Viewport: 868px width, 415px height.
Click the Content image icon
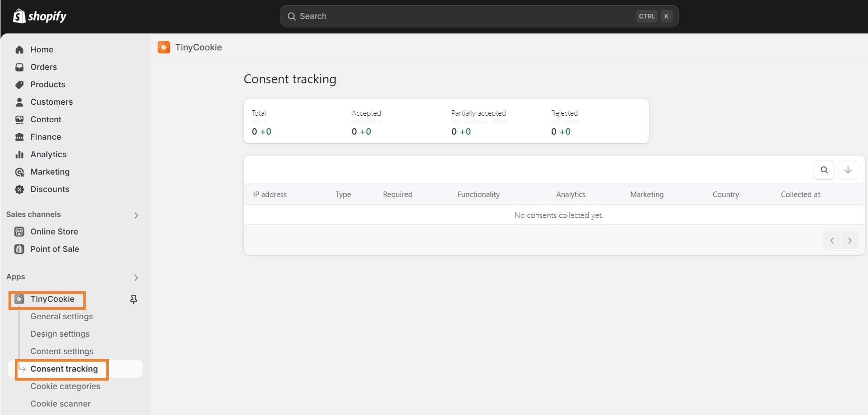click(x=19, y=119)
